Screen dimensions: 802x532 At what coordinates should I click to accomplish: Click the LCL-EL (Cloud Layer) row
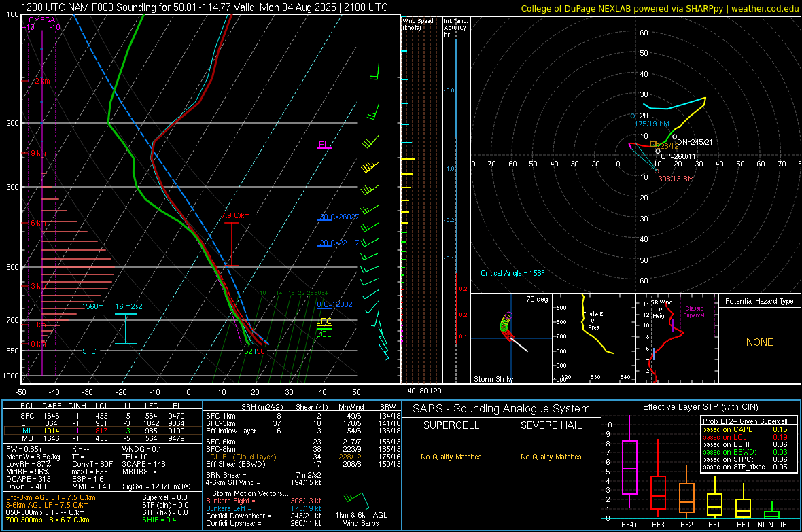(302, 457)
